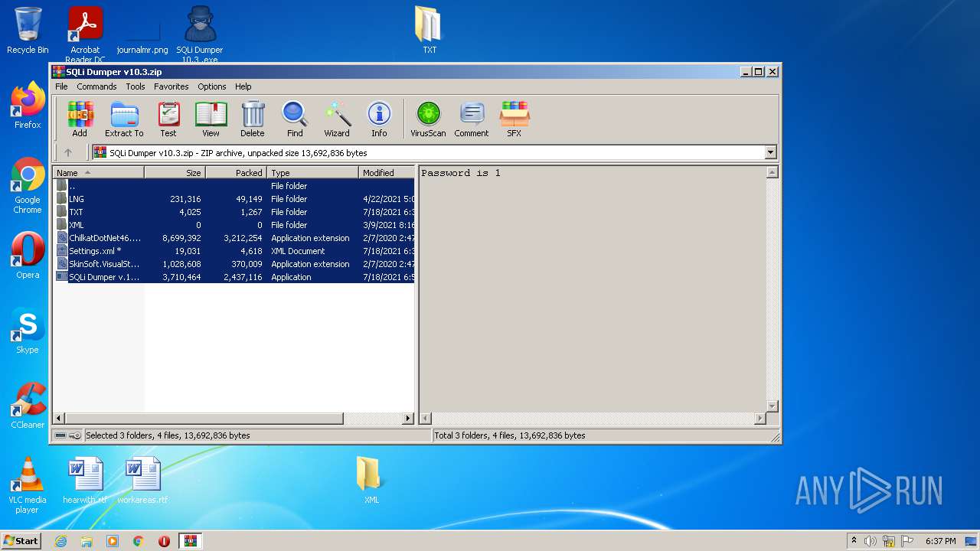Click the Add toolbar icon

[80, 119]
